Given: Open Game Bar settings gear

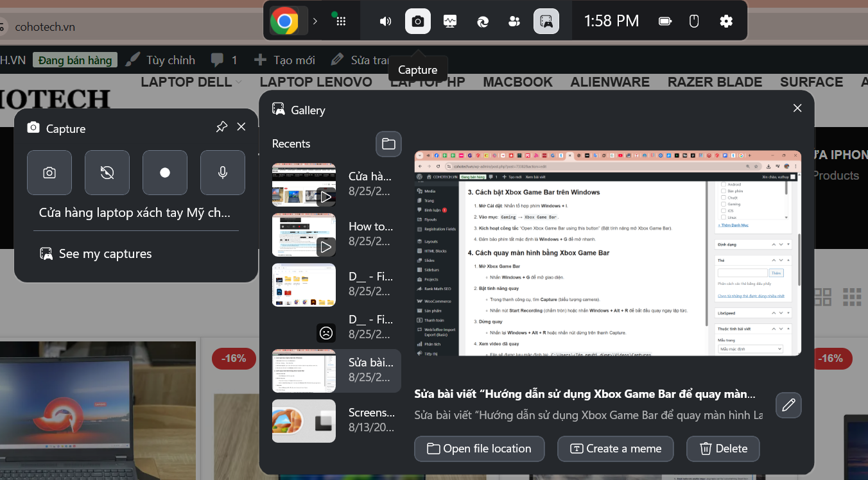Looking at the screenshot, I should pyautogui.click(x=726, y=21).
